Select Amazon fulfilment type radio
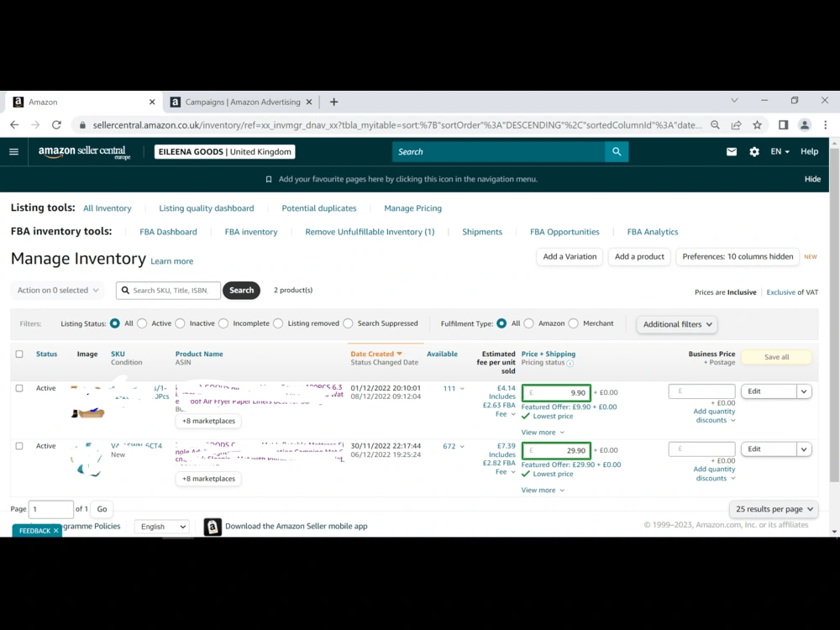The image size is (840, 630). 528,323
